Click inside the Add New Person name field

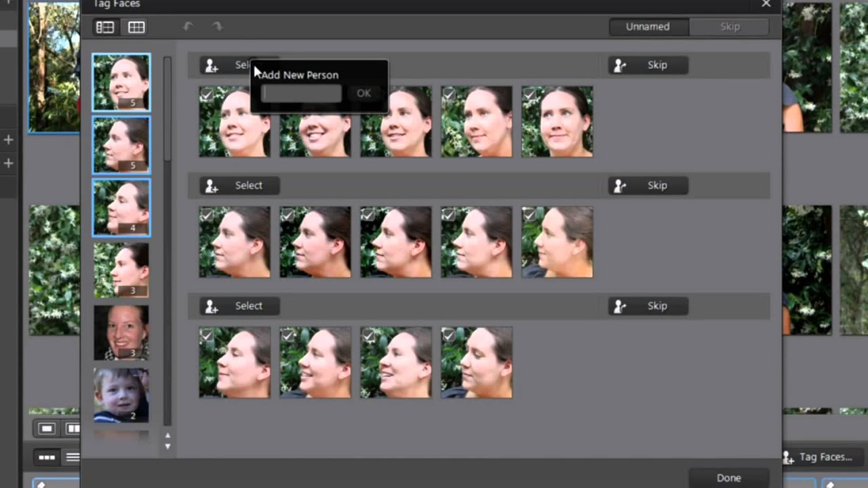[x=301, y=94]
